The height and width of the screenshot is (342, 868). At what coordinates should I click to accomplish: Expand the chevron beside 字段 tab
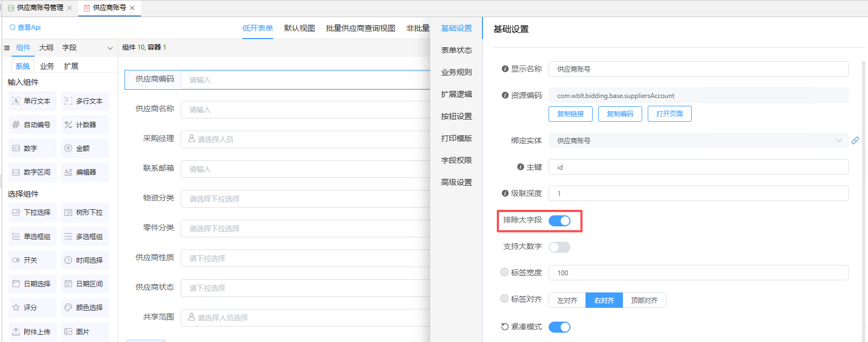point(110,48)
